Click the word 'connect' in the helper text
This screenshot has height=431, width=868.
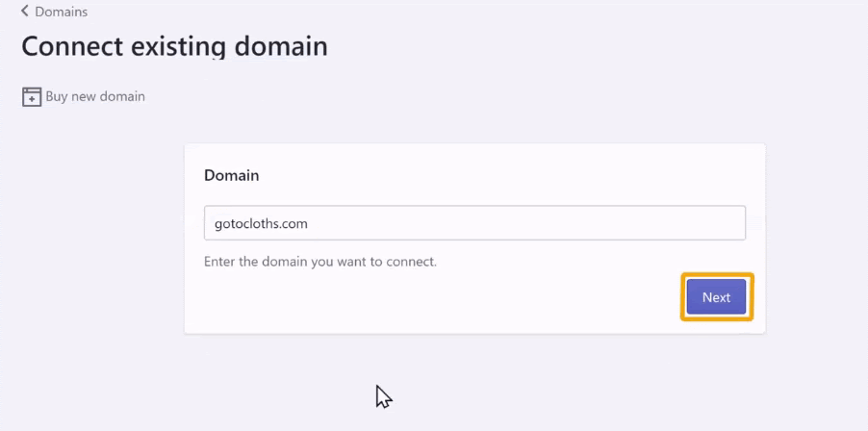[x=409, y=261]
